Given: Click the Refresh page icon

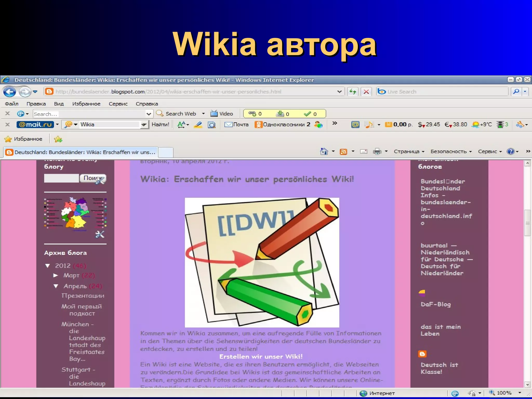Looking at the screenshot, I should pyautogui.click(x=353, y=92).
